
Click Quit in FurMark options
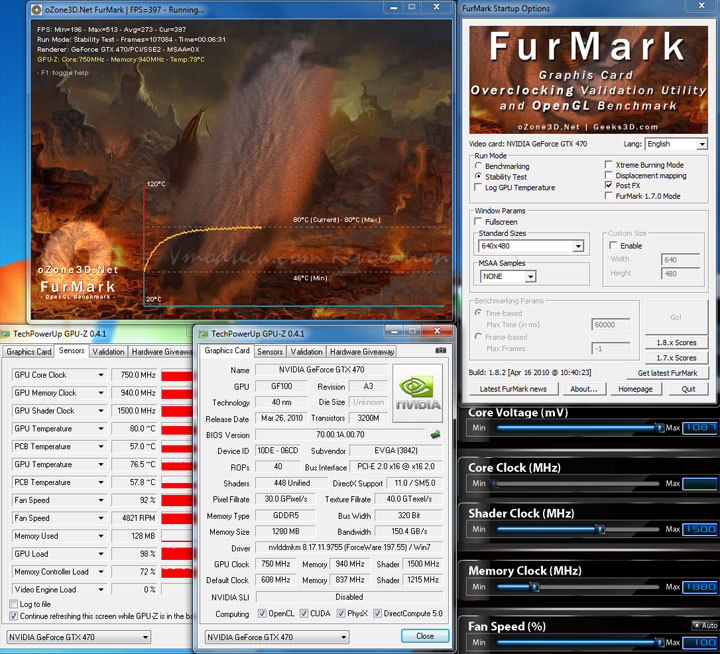coord(688,389)
